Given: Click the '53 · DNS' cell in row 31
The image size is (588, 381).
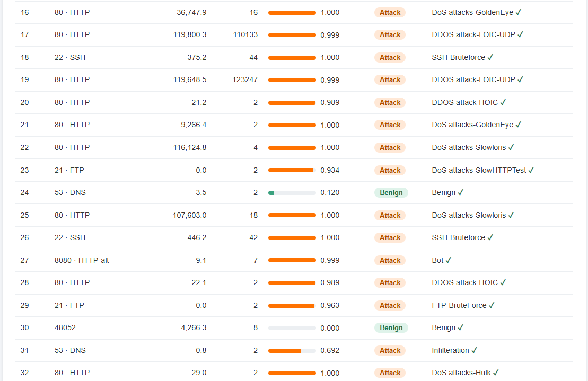Looking at the screenshot, I should (70, 350).
